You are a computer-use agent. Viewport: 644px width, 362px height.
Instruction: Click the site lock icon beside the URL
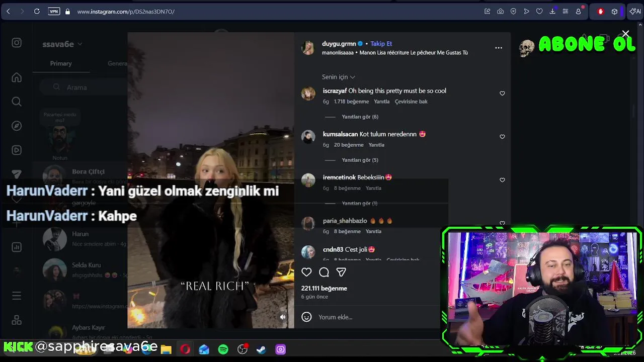coord(67,11)
